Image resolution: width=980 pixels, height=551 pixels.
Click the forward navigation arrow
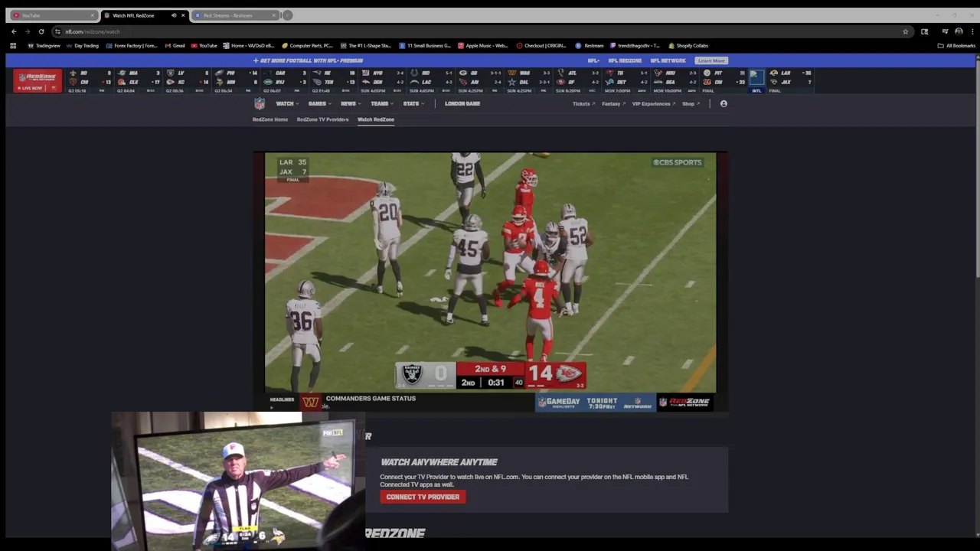point(28,31)
